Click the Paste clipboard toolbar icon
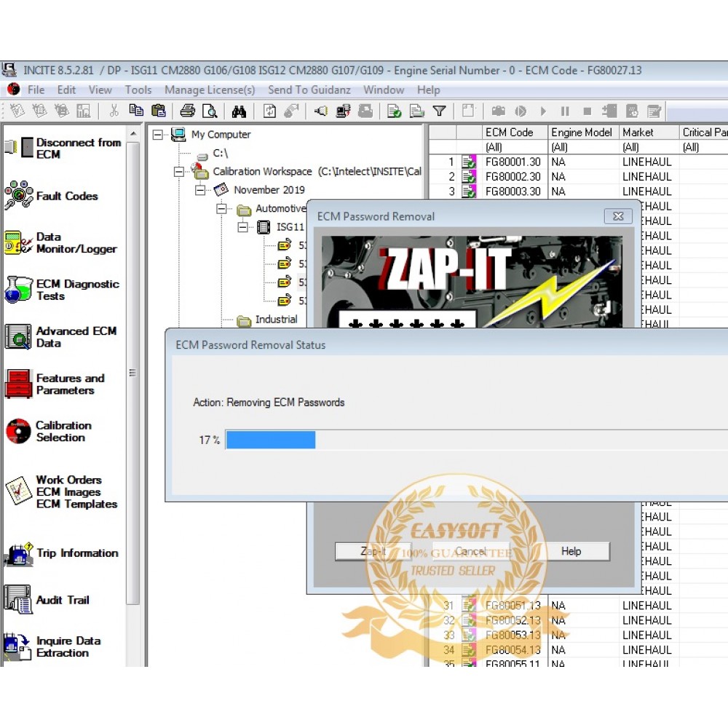This screenshot has width=728, height=728. pyautogui.click(x=158, y=111)
